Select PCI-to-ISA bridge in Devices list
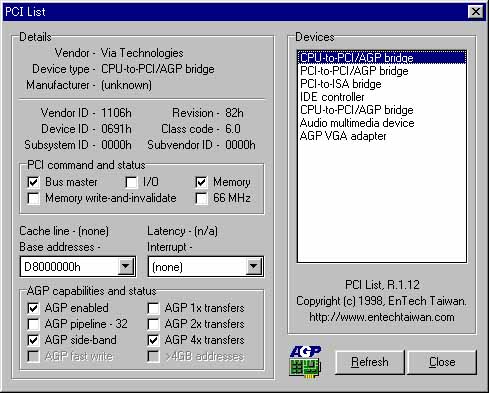Screen dimensions: 489x393 coord(382,84)
